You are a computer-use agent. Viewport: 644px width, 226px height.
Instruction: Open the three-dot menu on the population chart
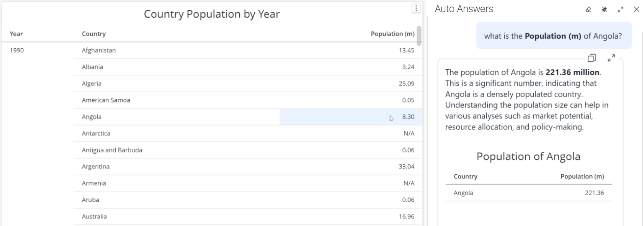[x=416, y=8]
